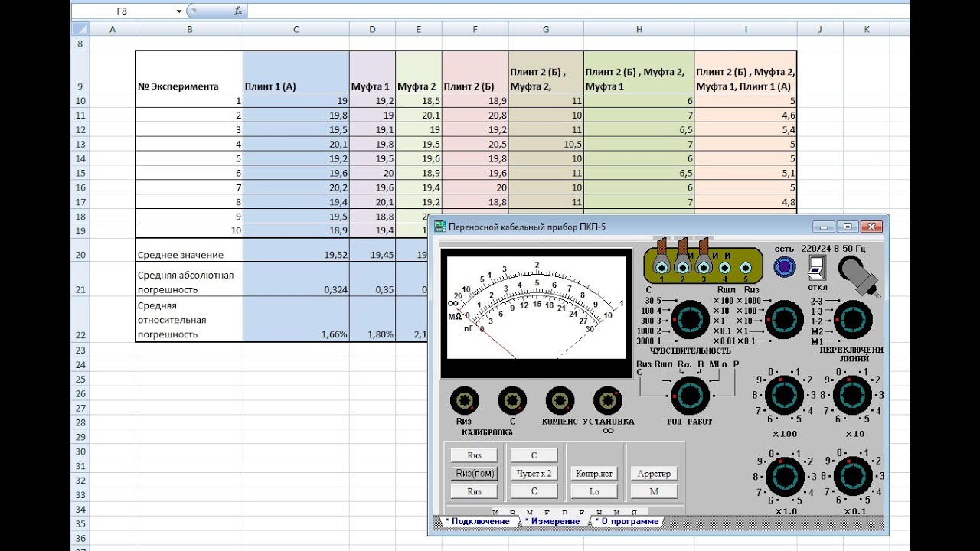This screenshot has width=980, height=551.
Task: Toggle the Арретир button
Action: click(654, 473)
